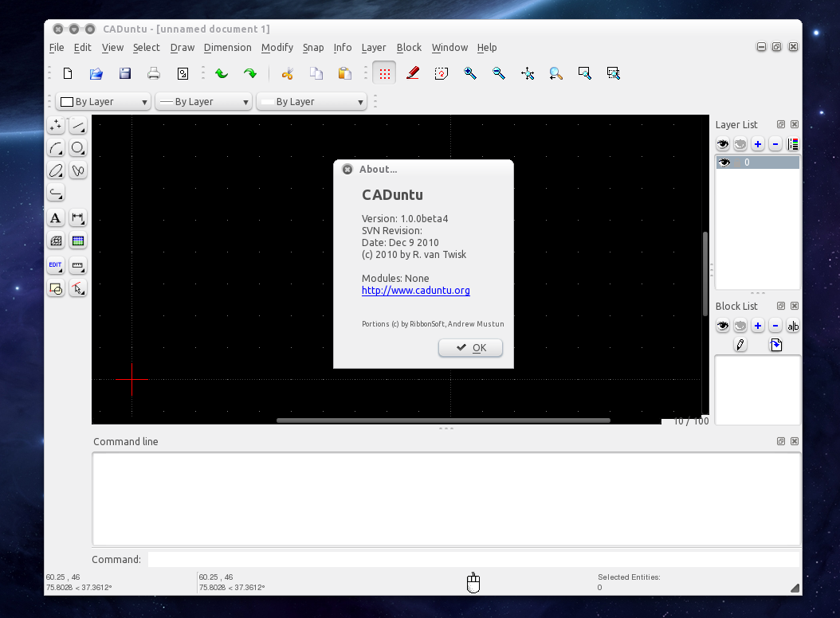Open the line type By Layer dropdown
Viewport: 840px width, 618px height.
[x=311, y=102]
